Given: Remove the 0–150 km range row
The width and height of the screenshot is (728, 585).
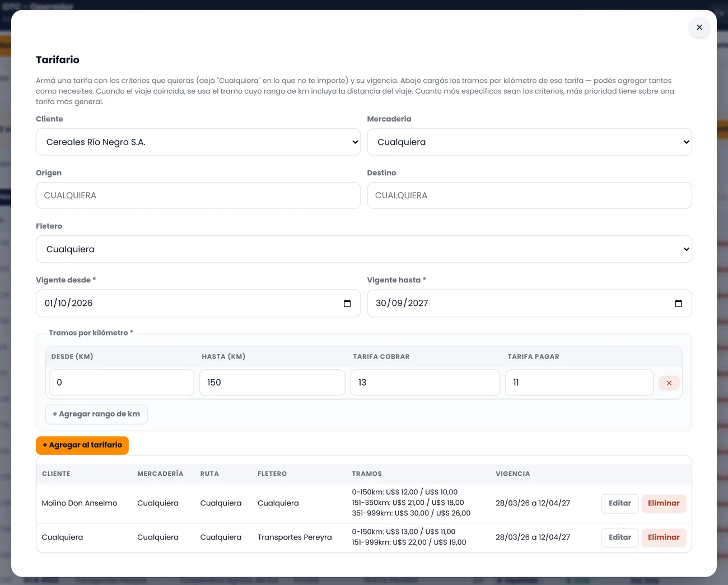Looking at the screenshot, I should (669, 383).
